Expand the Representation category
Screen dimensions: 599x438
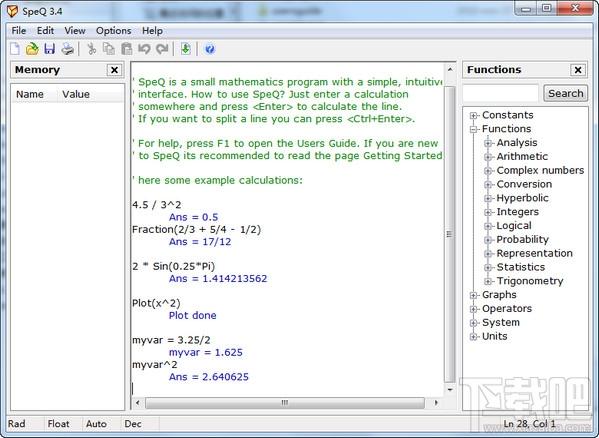(488, 254)
